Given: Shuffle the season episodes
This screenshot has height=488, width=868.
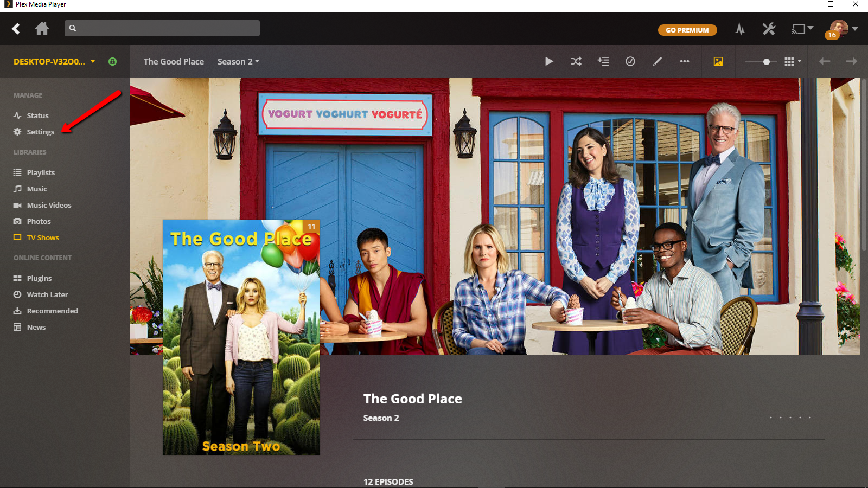Looking at the screenshot, I should (x=576, y=61).
